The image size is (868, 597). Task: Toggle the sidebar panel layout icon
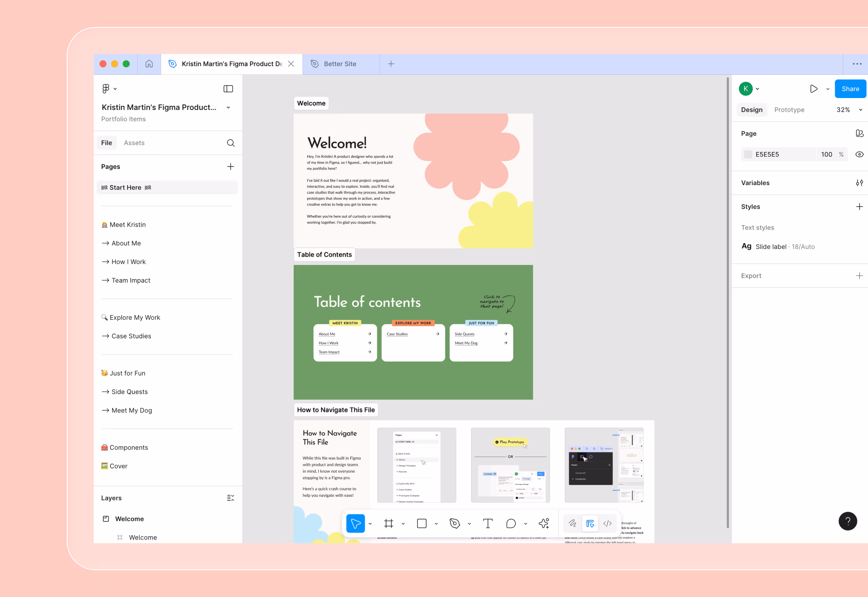click(x=228, y=89)
